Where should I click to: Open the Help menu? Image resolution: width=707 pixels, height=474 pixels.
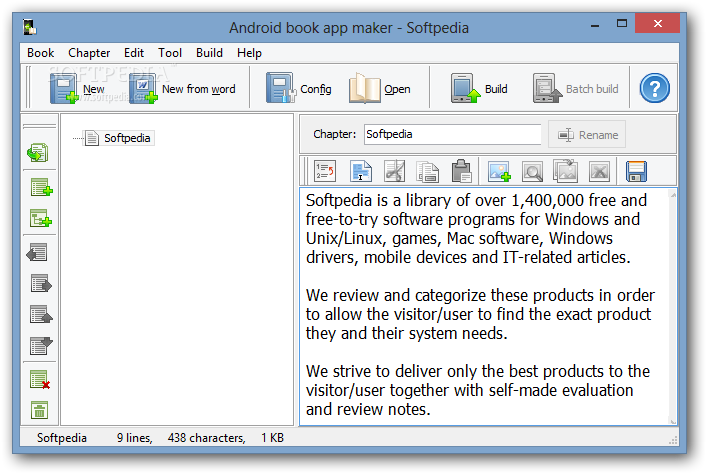(x=249, y=53)
